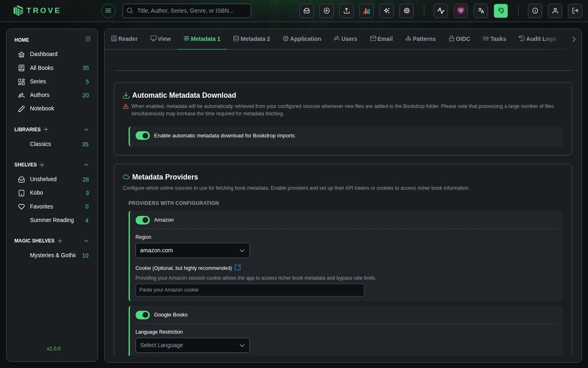Open the theme palette icon
Image resolution: width=588 pixels, height=368 pixels.
[501, 11]
